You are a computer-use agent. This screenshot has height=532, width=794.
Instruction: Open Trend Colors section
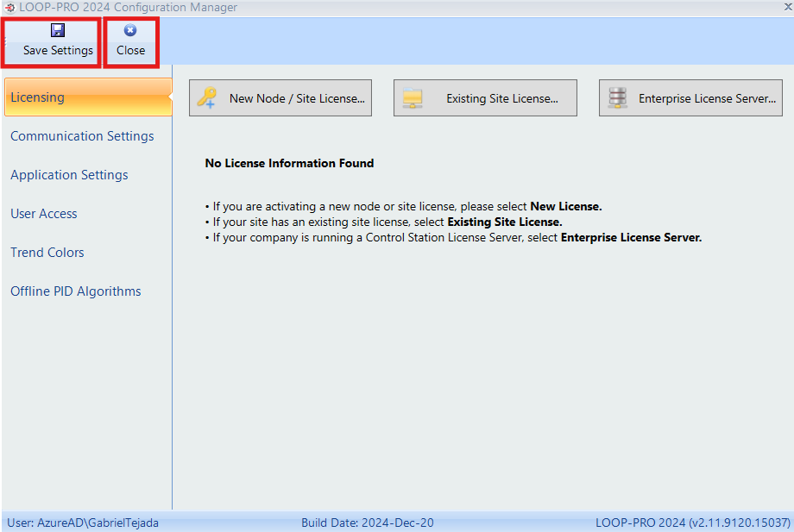click(x=47, y=253)
